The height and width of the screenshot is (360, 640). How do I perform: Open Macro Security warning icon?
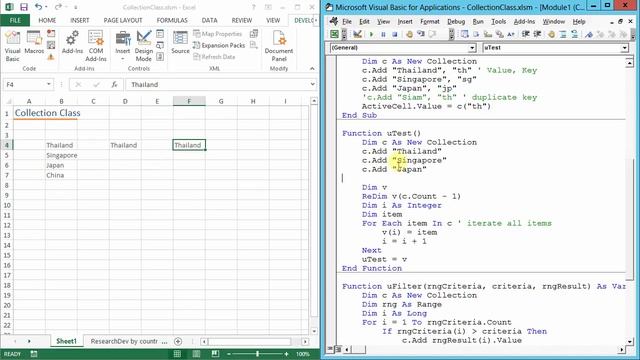(51, 57)
